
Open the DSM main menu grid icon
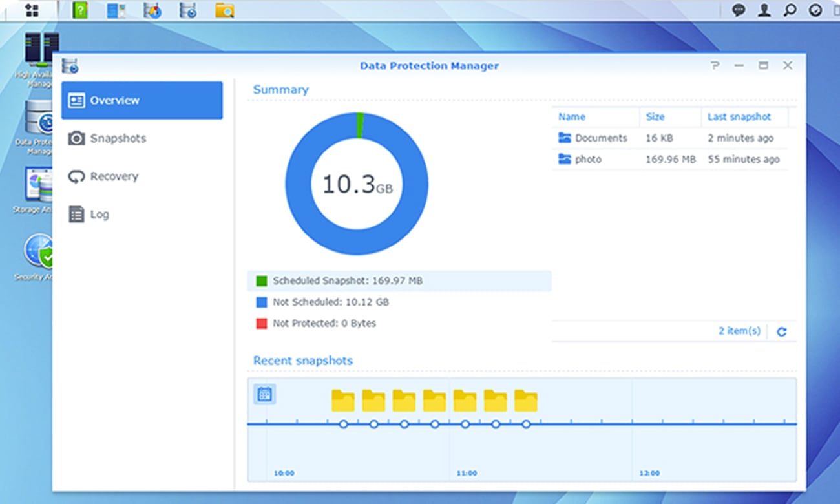tap(31, 10)
